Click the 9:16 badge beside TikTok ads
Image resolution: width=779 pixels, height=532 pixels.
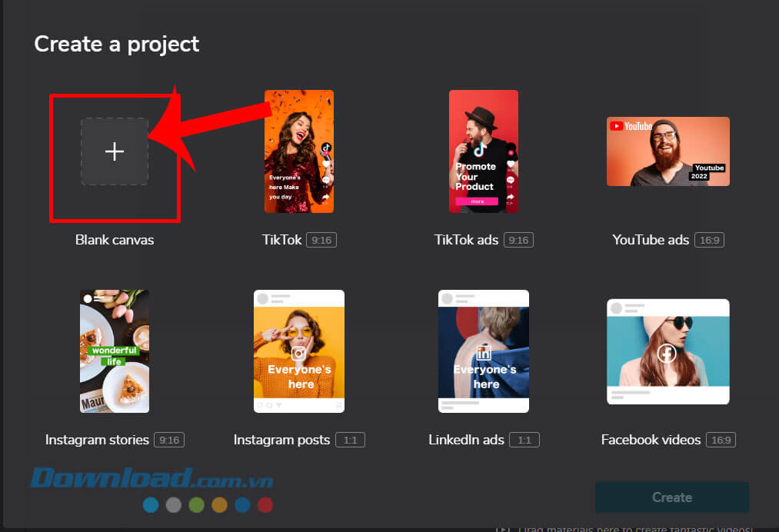518,241
